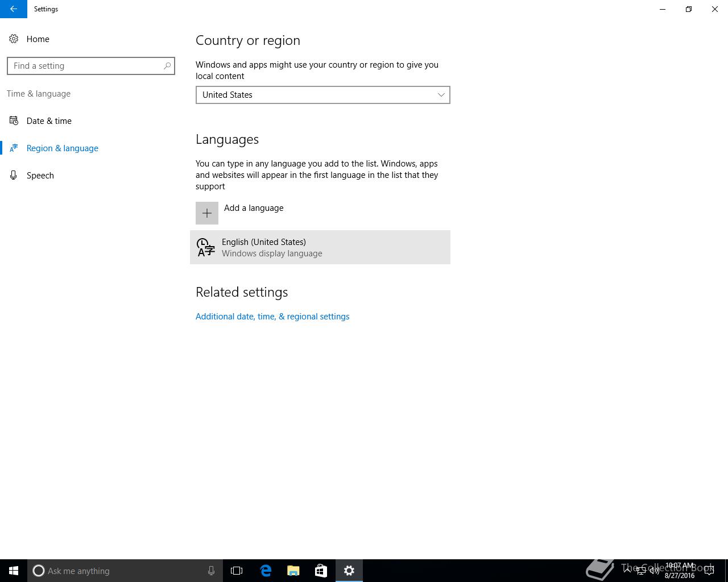Click the Ask me anything search box
Viewport: 728px width, 582px height.
[x=125, y=571]
